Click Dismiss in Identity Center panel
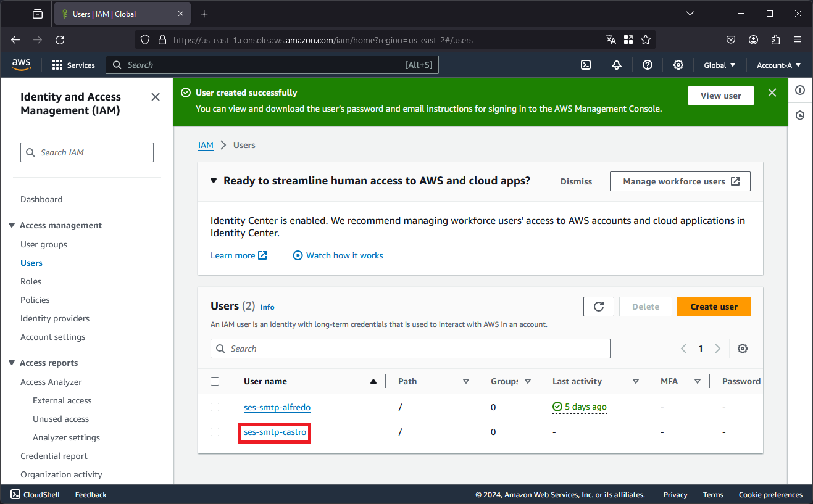Screen dimensions: 813x504 (x=576, y=181)
